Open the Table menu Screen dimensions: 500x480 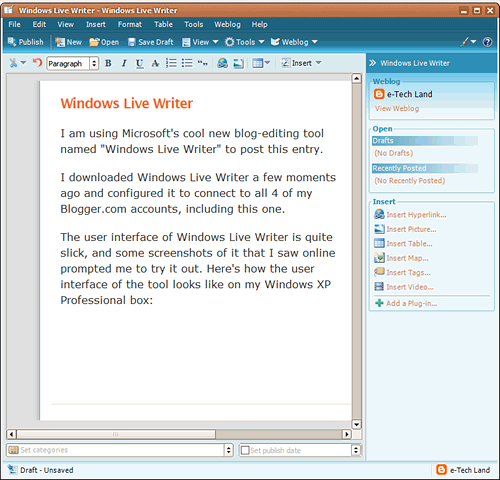[163, 24]
